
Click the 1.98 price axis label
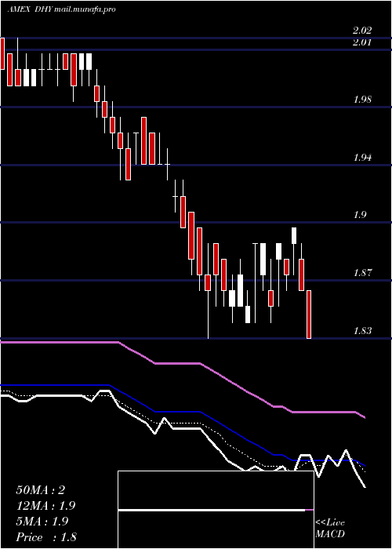[362, 100]
